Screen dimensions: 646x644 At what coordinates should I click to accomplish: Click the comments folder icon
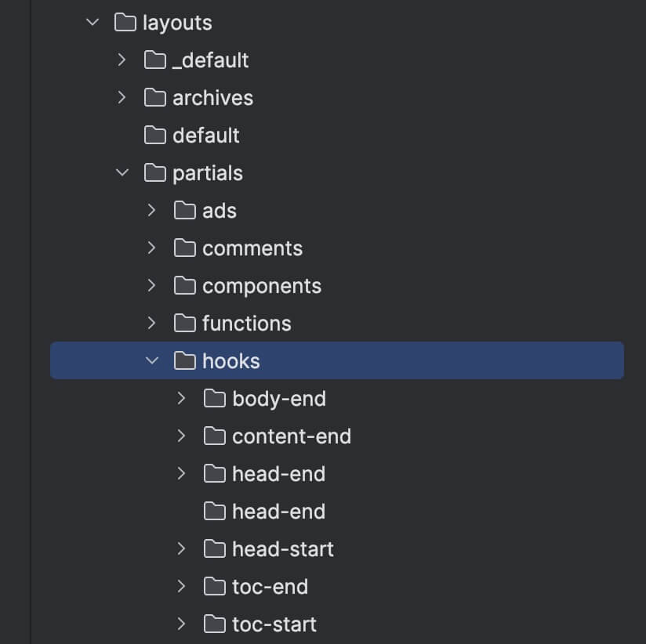pyautogui.click(x=184, y=248)
